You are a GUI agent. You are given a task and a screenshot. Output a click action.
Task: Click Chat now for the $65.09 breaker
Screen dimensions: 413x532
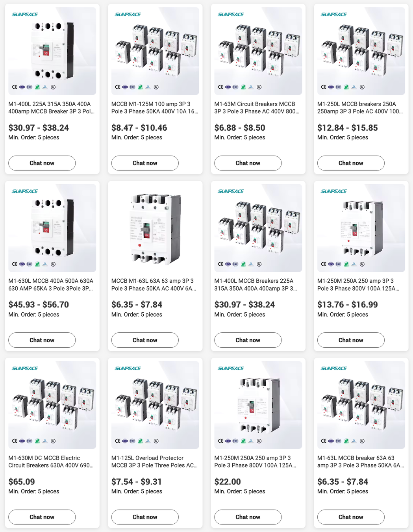(42, 517)
